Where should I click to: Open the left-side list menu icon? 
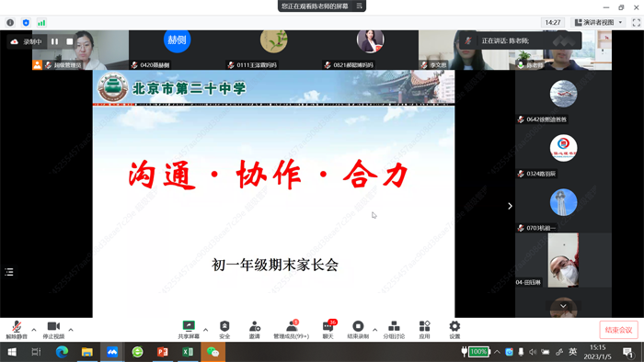pos(9,272)
